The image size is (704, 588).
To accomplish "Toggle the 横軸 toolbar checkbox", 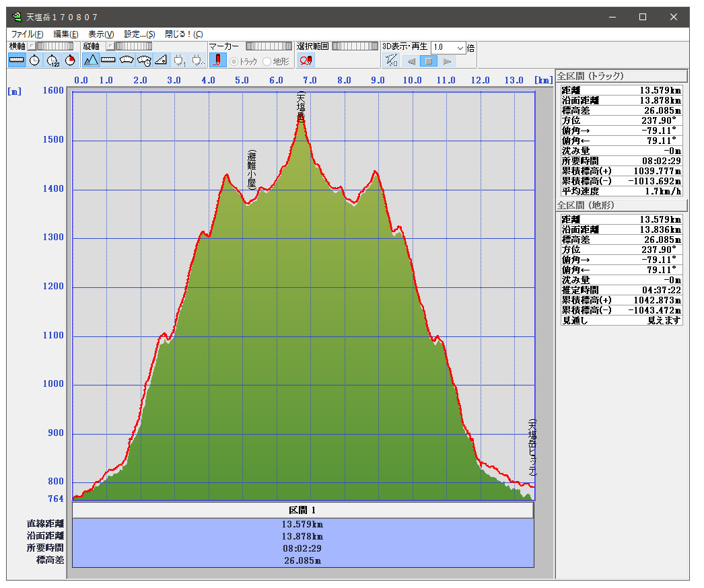I will pyautogui.click(x=31, y=46).
